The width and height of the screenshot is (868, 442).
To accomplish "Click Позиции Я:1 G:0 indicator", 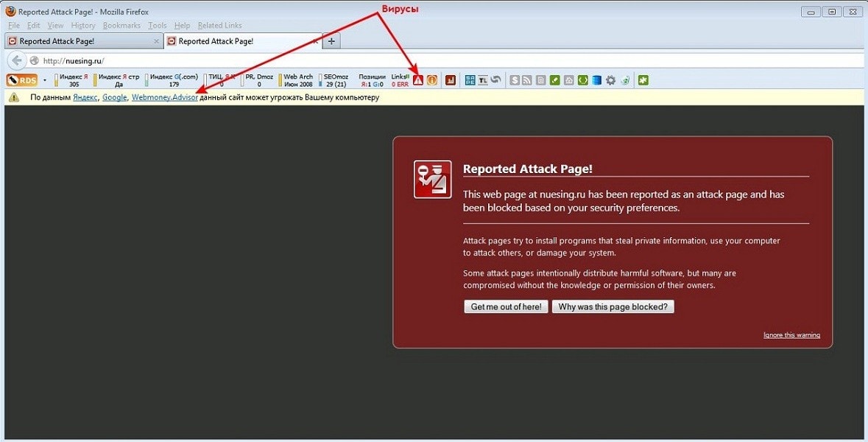I will [372, 80].
